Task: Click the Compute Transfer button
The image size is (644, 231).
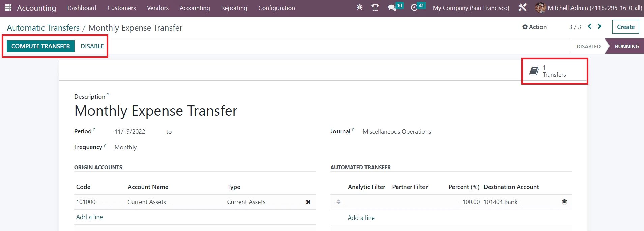Action: [x=40, y=46]
